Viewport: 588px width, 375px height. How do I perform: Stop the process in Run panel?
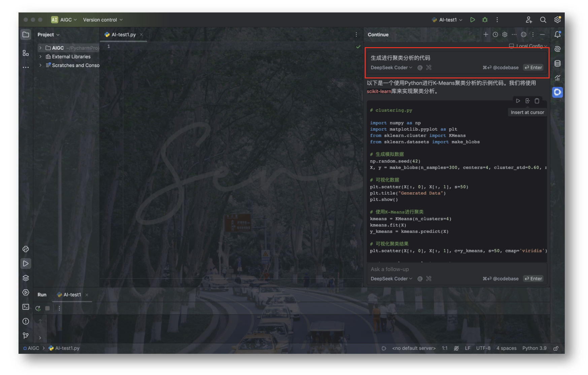pyautogui.click(x=47, y=308)
